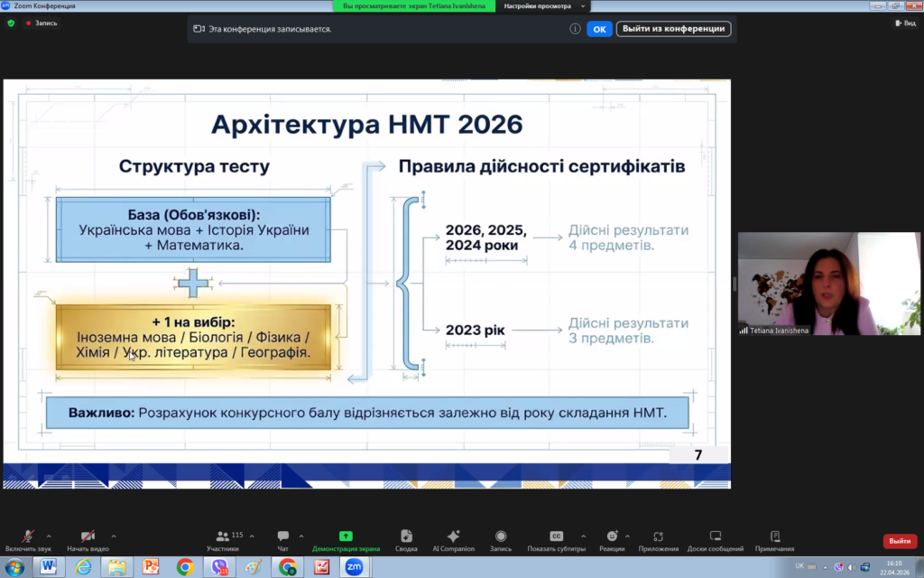This screenshot has height=578, width=924.
Task: Launch AI Companion
Action: (453, 537)
